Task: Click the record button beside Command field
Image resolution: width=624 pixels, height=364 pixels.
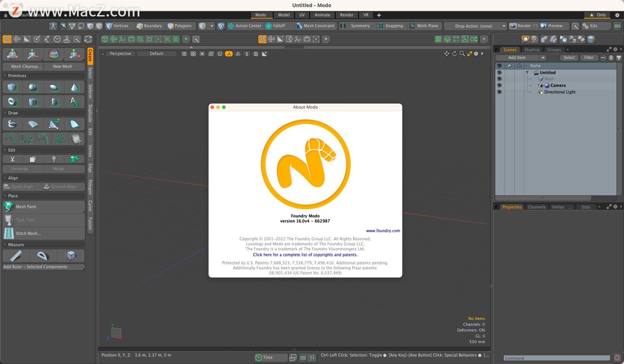Action: click(617, 357)
